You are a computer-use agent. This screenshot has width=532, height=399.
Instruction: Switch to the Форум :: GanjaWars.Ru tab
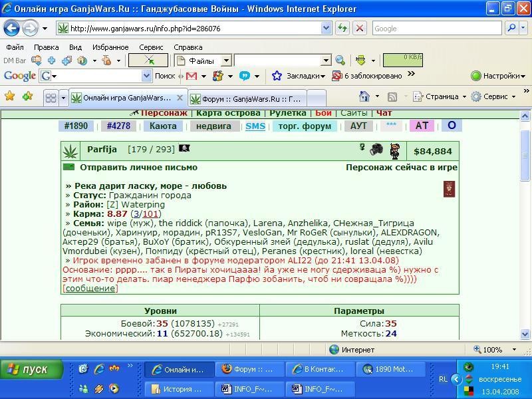pos(247,99)
